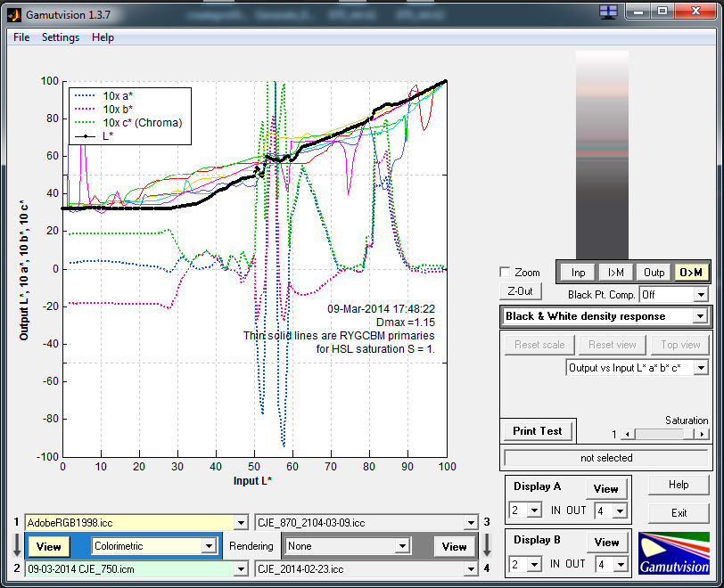Image resolution: width=724 pixels, height=588 pixels.
Task: Open the Black Pt. Comp. dropdown
Action: [700, 295]
